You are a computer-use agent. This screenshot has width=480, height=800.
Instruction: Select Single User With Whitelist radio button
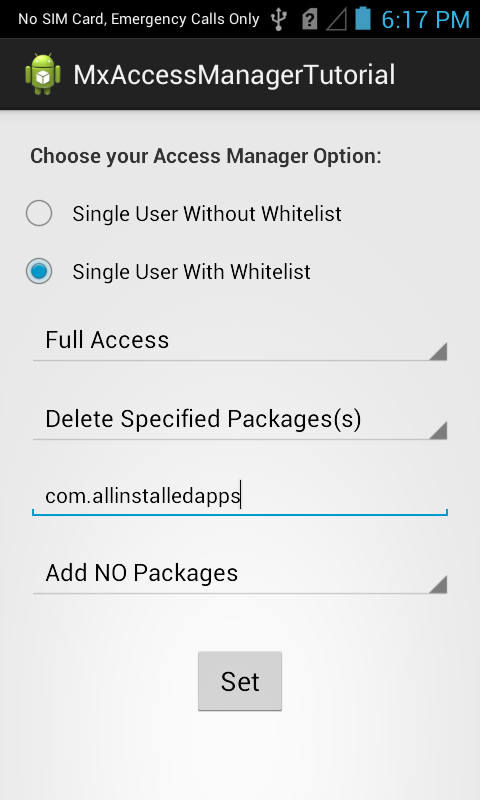(39, 271)
